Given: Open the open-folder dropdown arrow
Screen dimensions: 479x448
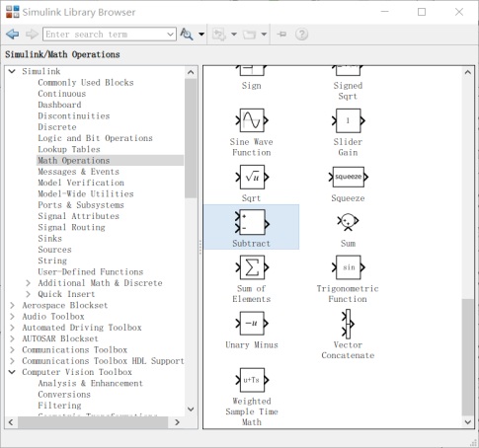Looking at the screenshot, I should coord(264,34).
